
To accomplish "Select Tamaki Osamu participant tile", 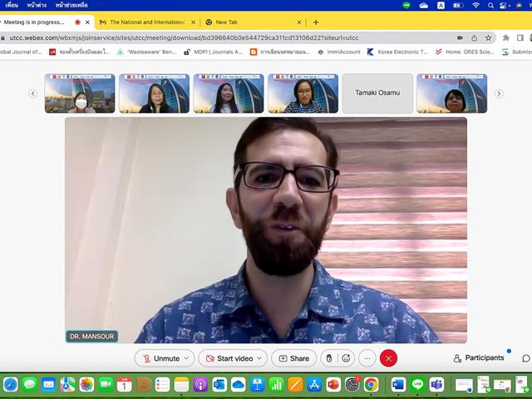I will point(377,93).
